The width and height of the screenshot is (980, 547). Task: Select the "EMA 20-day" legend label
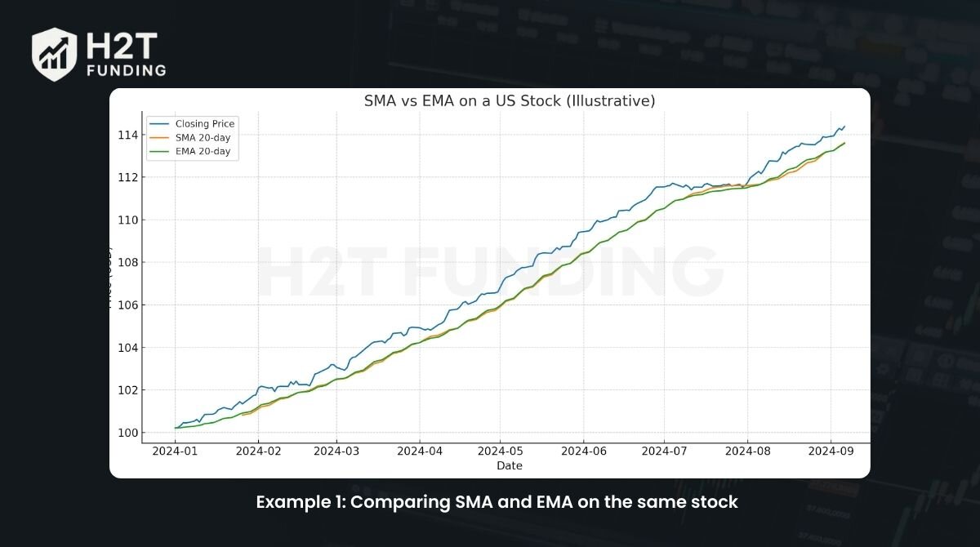pos(203,151)
